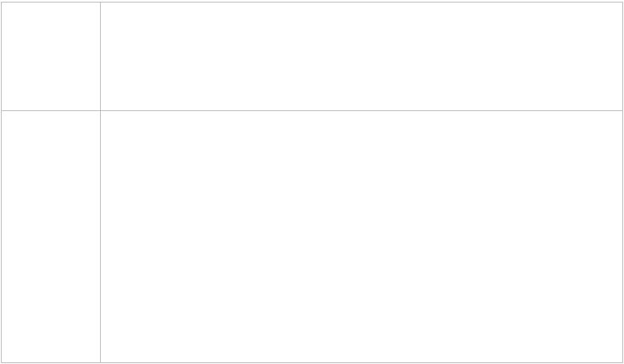Click the horizontal divider between the left cells
The height and width of the screenshot is (364, 624).
point(51,110)
